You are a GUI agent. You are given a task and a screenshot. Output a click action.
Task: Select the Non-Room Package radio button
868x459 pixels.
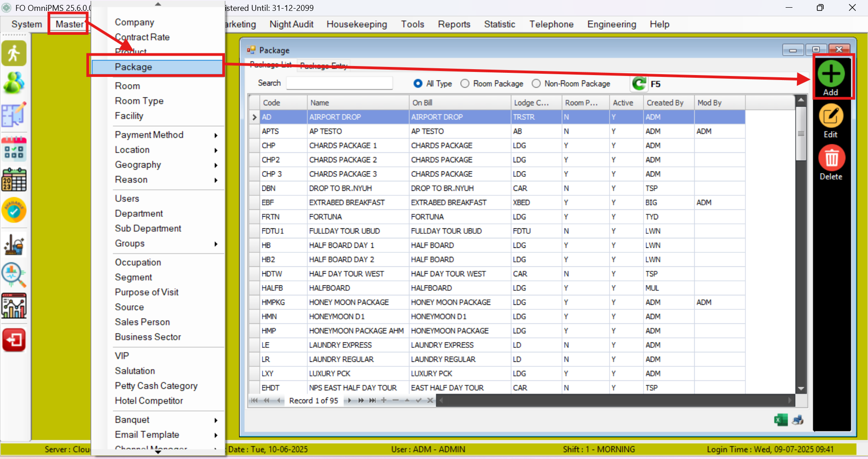click(536, 84)
